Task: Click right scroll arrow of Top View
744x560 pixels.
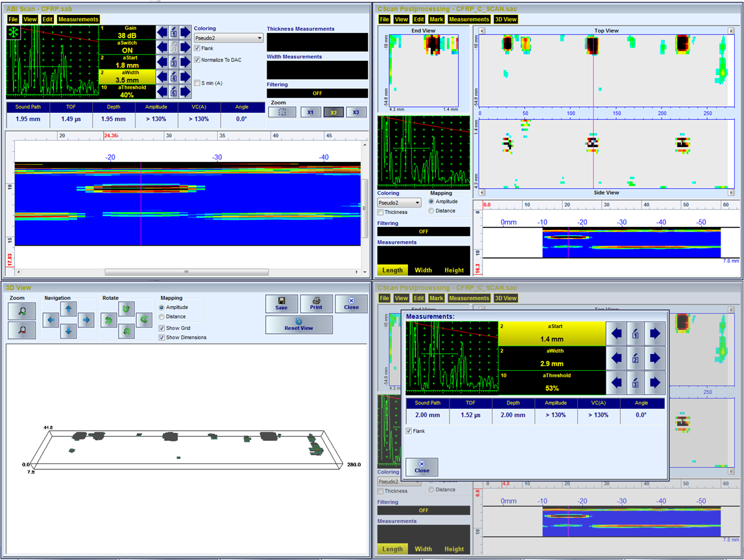Action: pos(731,30)
